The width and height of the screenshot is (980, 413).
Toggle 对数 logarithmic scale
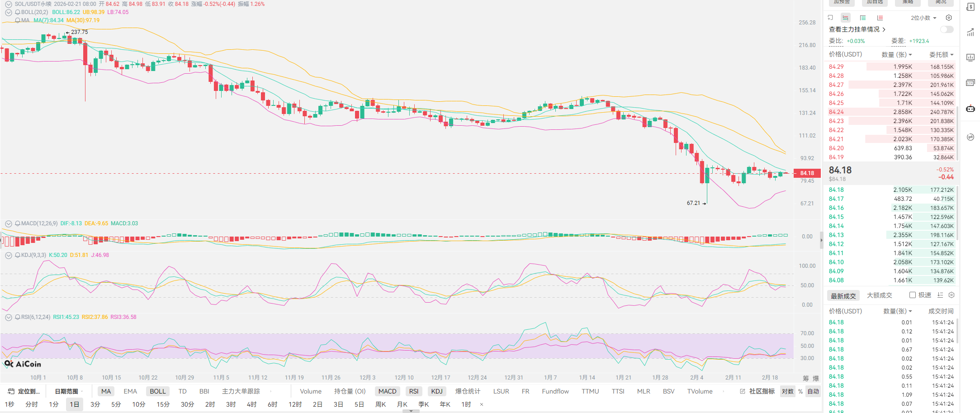coord(787,391)
